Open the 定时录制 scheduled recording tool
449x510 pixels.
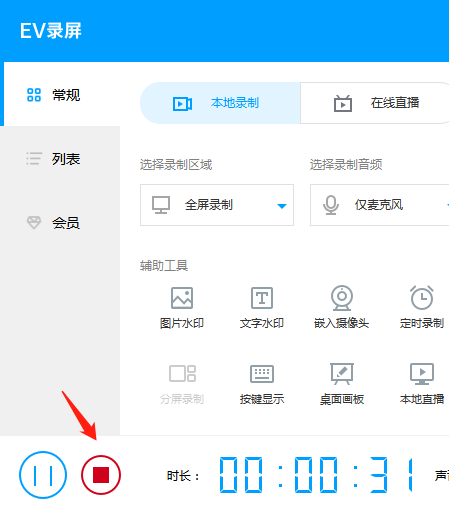tap(422, 307)
